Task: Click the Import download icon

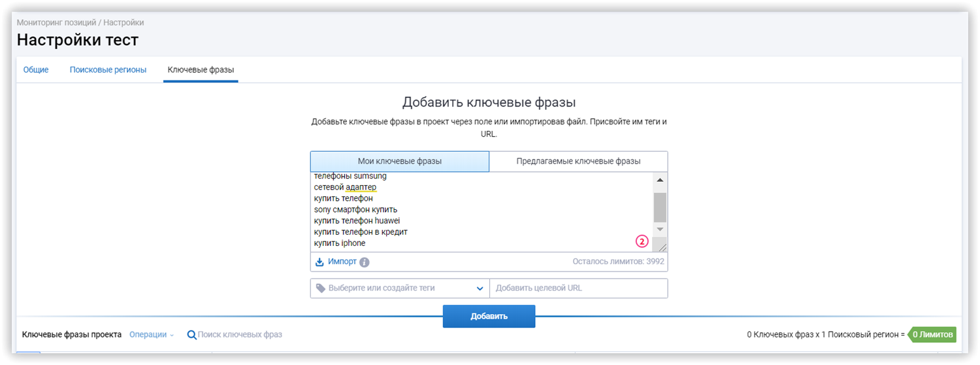Action: pos(319,262)
